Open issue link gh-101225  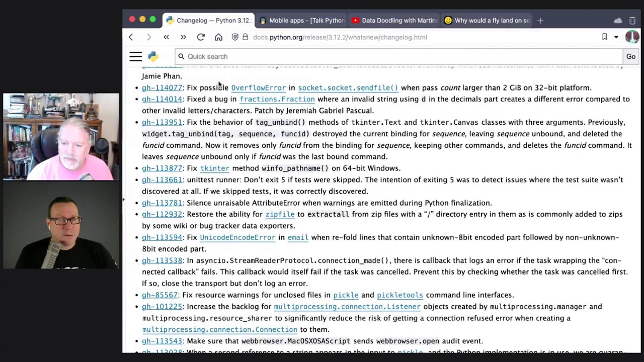point(162,306)
